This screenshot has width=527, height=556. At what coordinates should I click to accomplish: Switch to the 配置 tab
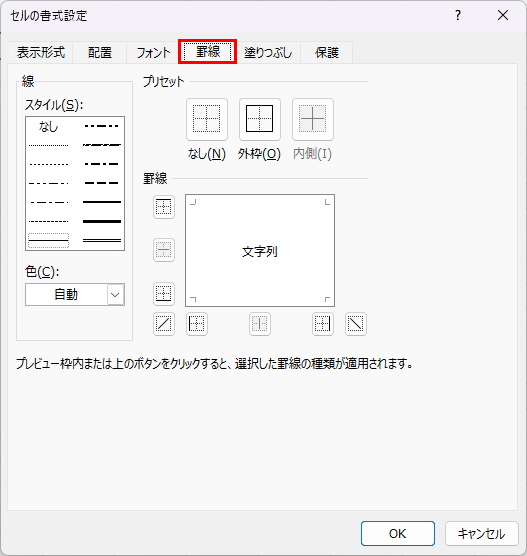click(100, 52)
